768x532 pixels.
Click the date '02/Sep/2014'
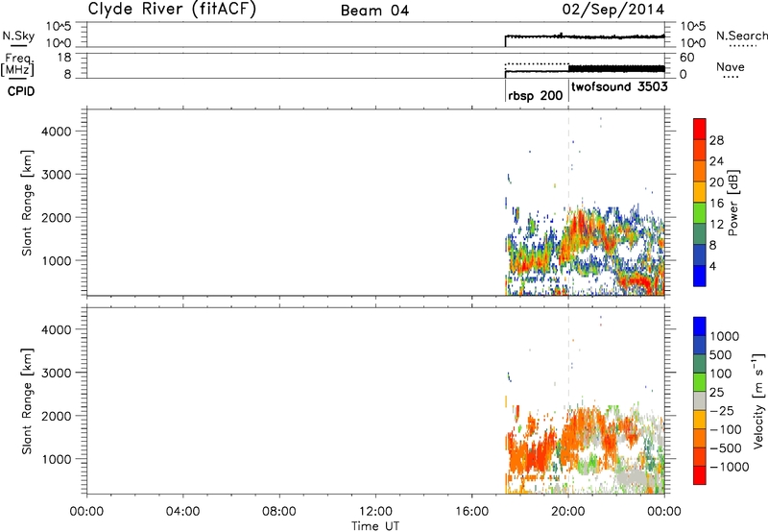coord(613,10)
